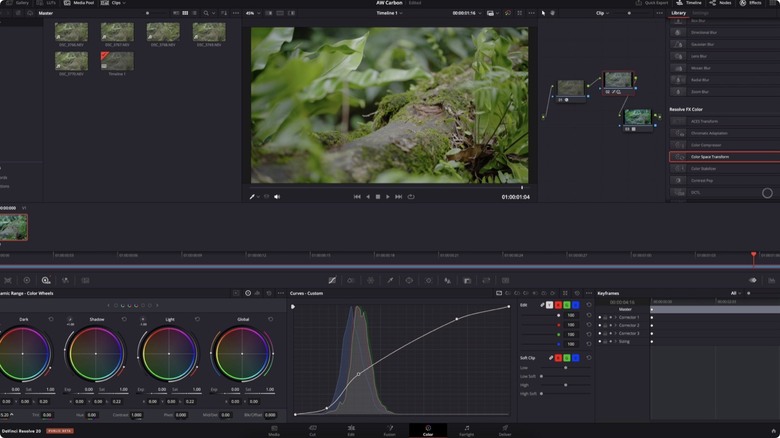Open the Keyframes All filter dropdown
The width and height of the screenshot is (780, 438).
(735, 293)
